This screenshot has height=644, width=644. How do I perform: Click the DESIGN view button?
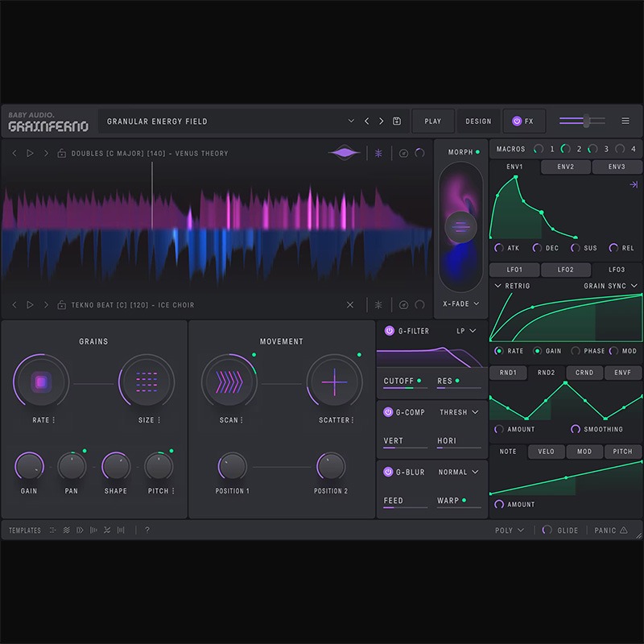[x=478, y=122]
